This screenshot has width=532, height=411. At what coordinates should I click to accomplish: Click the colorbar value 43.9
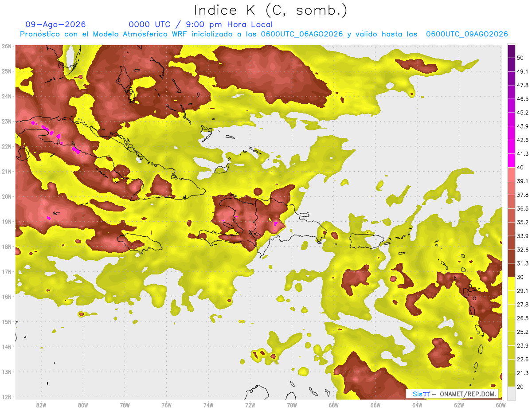point(523,126)
